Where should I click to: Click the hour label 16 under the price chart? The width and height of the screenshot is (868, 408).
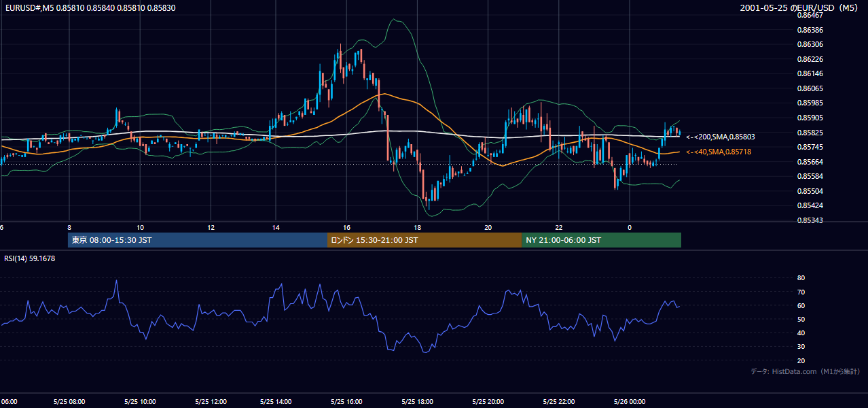346,227
